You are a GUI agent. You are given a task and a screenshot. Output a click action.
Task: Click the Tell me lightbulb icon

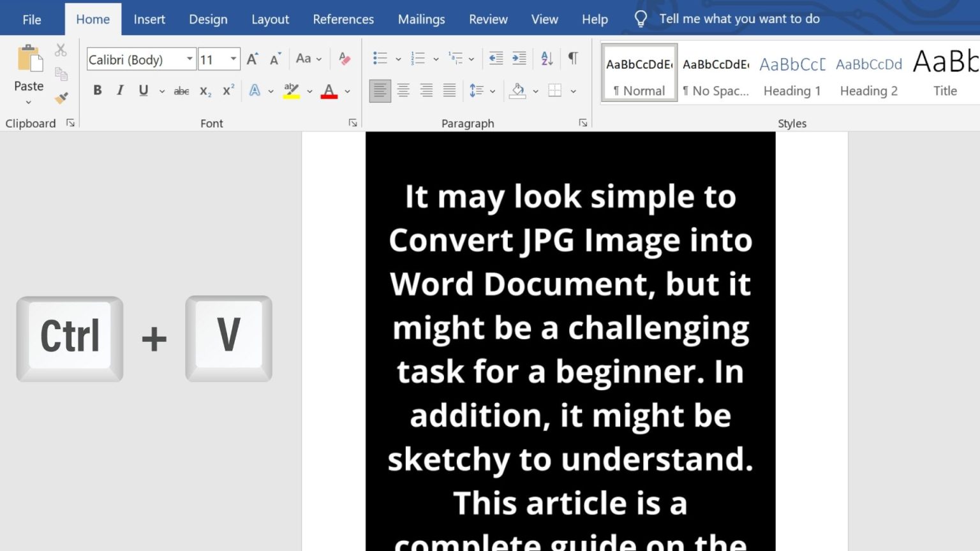pos(641,19)
